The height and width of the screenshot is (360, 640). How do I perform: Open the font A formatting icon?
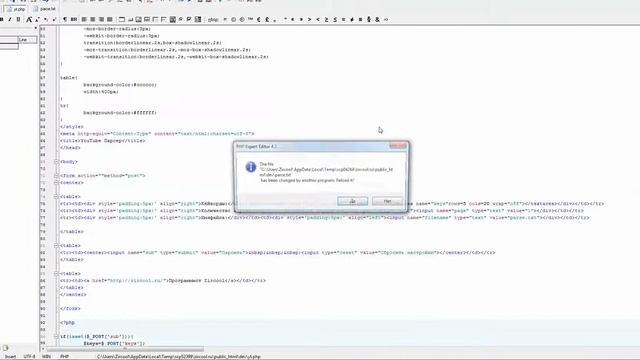pyautogui.click(x=29, y=19)
